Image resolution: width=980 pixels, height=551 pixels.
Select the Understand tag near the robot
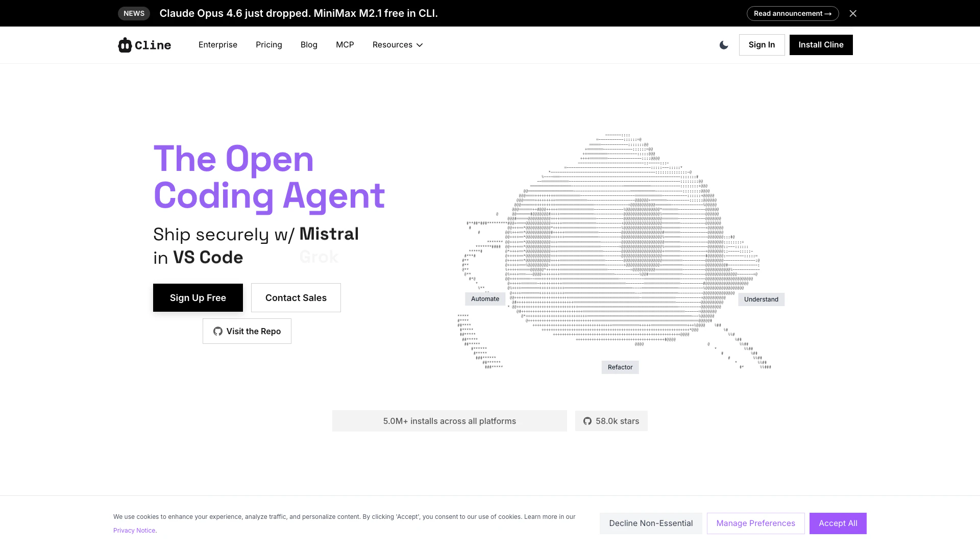(761, 299)
